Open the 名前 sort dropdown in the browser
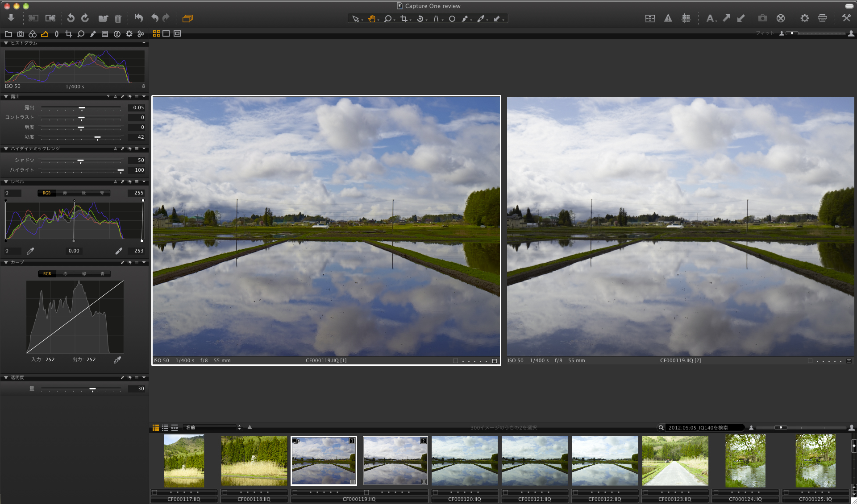The image size is (857, 504). point(213,427)
